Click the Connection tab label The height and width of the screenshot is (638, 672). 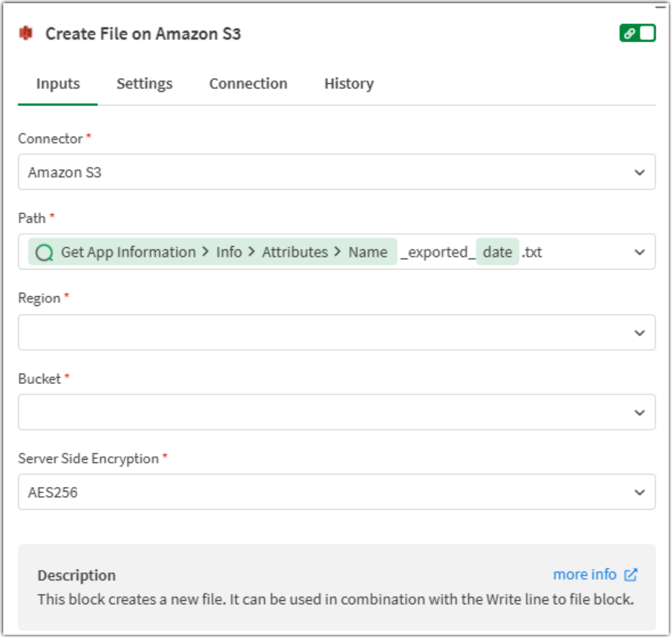tap(247, 83)
